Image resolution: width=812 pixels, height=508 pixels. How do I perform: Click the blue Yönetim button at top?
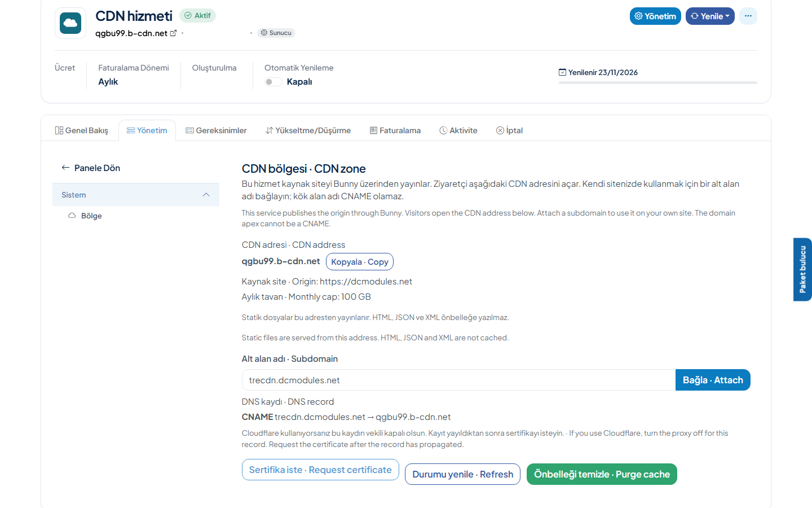[655, 16]
